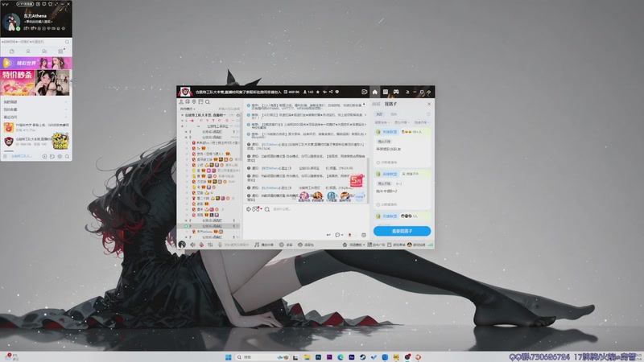Click the video play icon in channel title bar
Image resolution: width=644 pixels, height=362 pixels.
364,92
